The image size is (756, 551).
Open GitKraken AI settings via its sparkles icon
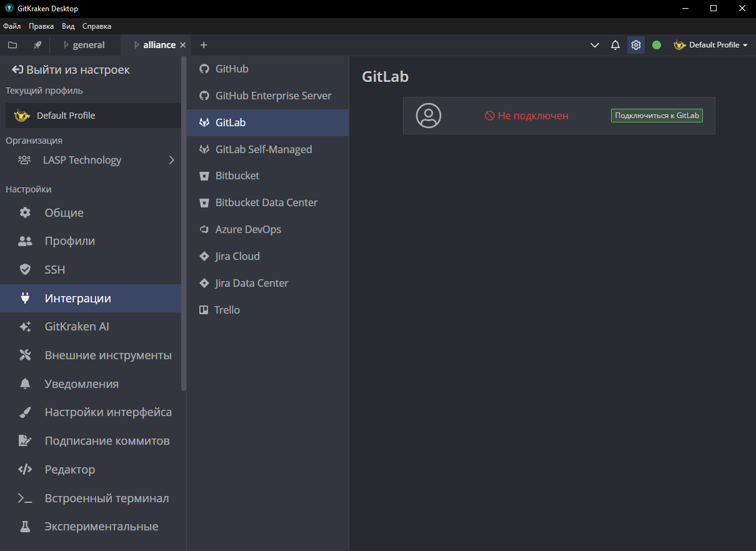click(24, 326)
